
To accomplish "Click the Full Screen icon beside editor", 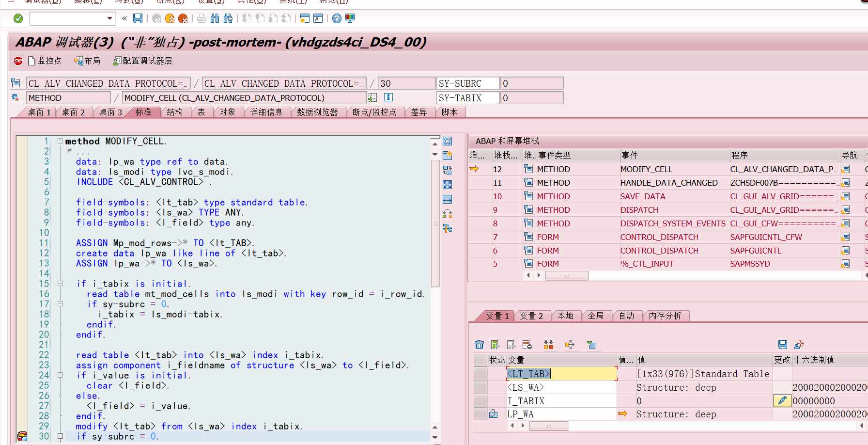I will [x=448, y=185].
